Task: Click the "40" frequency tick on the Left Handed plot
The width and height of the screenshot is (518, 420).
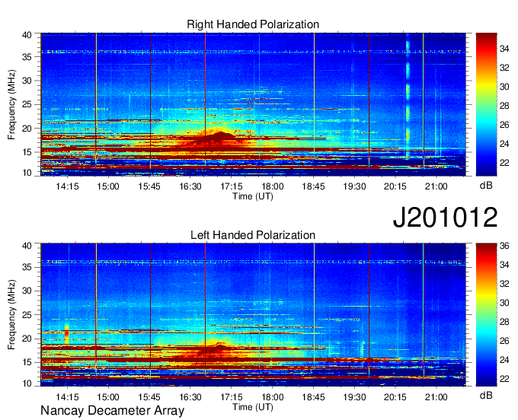Action: click(27, 246)
